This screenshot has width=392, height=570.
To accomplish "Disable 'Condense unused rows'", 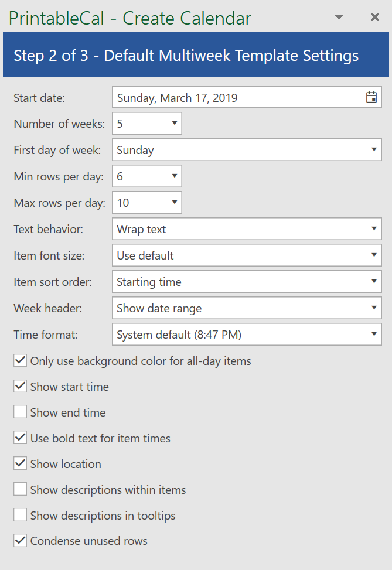I will tap(20, 540).
